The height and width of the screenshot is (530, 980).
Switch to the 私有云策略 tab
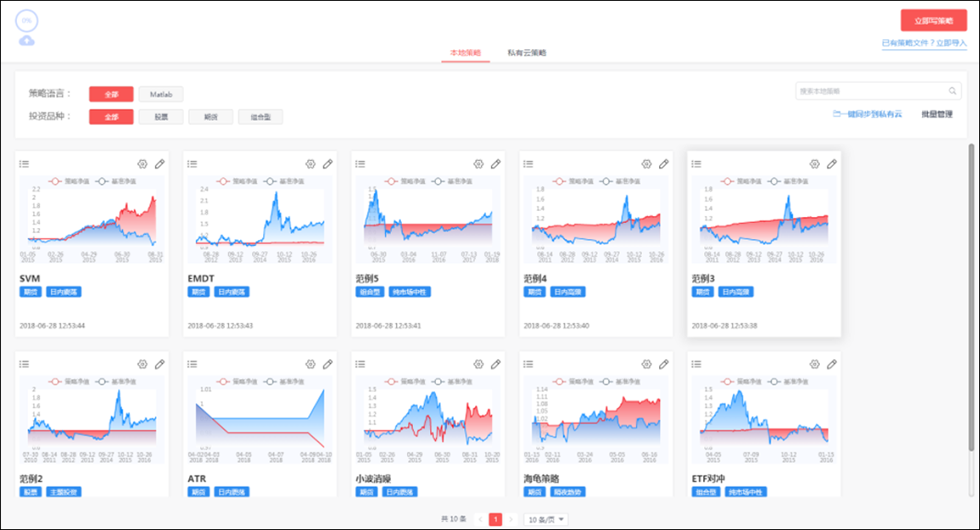(526, 53)
